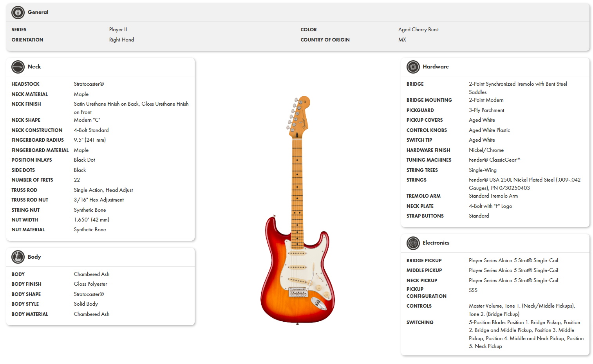
Task: Click the General info icon
Action: [x=18, y=13]
